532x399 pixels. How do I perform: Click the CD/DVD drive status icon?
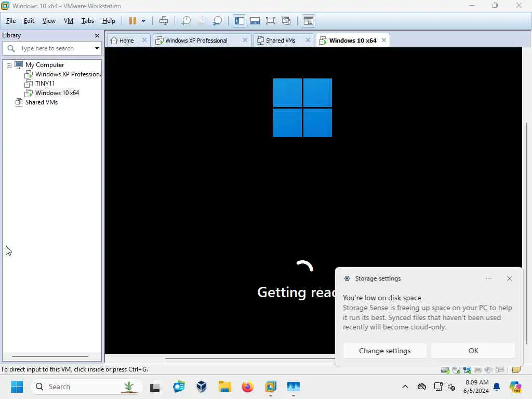coord(456,369)
